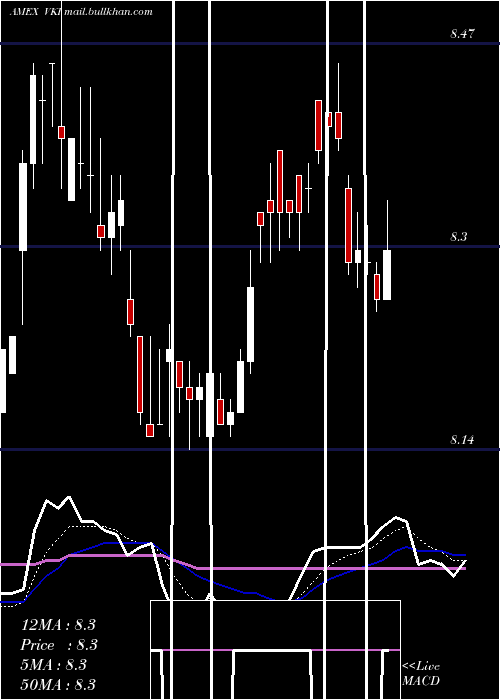Screen dimensions: 500x700
Task: Click the 50MA : 8.3 readout
Action: pyautogui.click(x=58, y=684)
